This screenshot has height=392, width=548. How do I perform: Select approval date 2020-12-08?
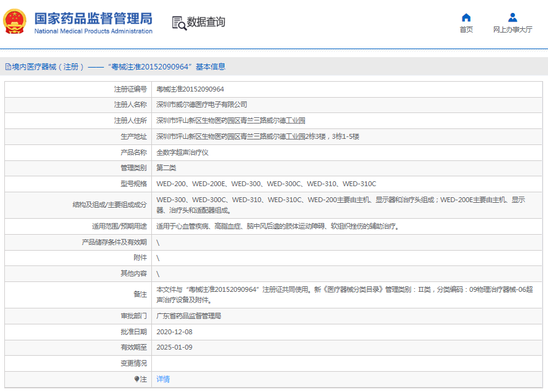[175, 332]
